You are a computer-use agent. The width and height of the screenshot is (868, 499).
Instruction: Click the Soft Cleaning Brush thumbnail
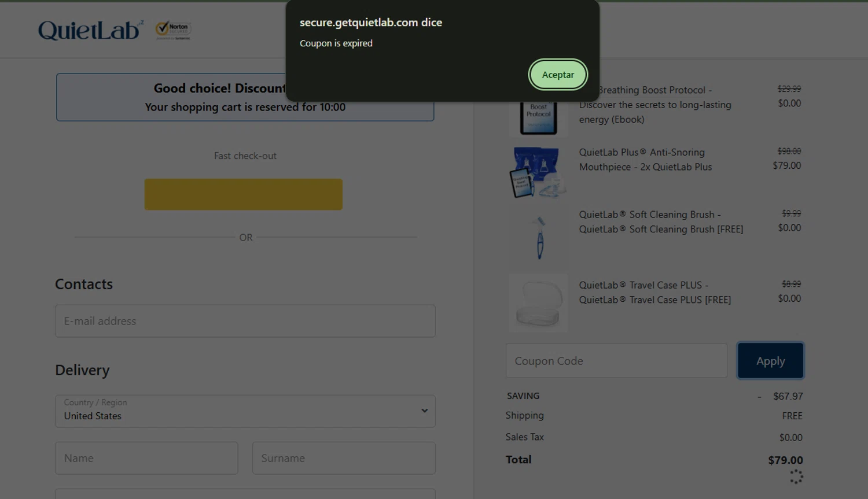point(539,237)
